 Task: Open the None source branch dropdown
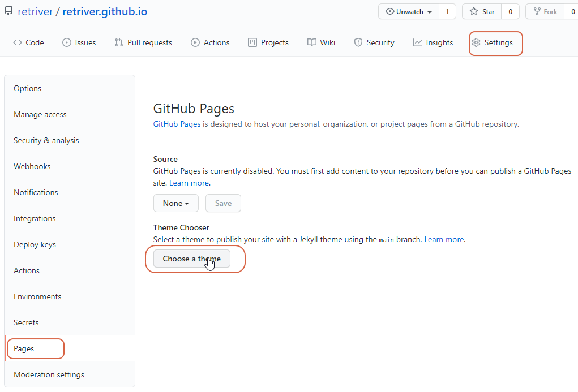coord(176,204)
